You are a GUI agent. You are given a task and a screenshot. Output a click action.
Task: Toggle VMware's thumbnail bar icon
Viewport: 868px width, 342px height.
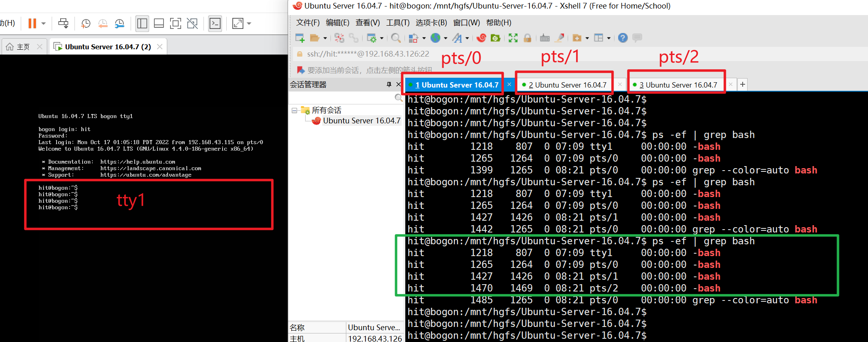(x=159, y=24)
